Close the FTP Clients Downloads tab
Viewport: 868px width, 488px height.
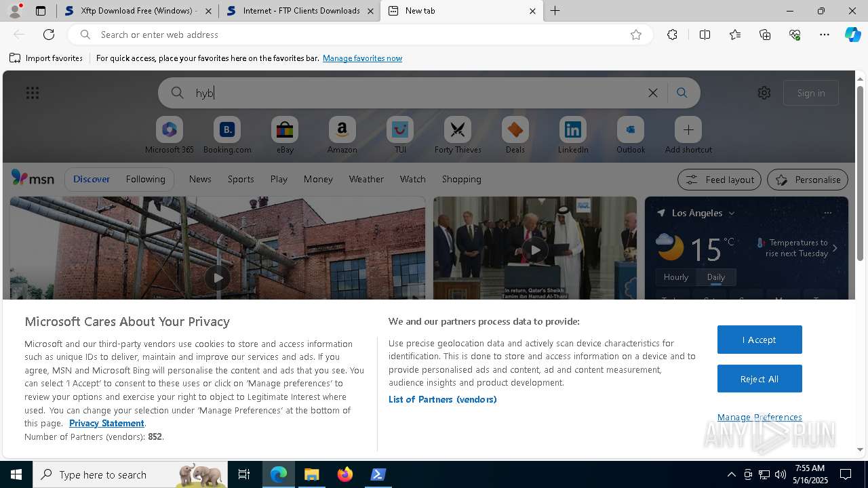pos(370,11)
